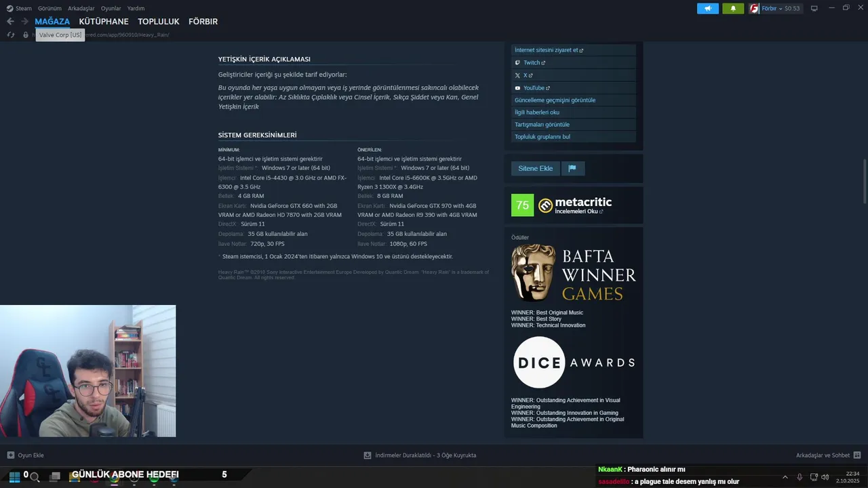Click the taskbar search magnifier
The image size is (868, 488).
(x=35, y=476)
